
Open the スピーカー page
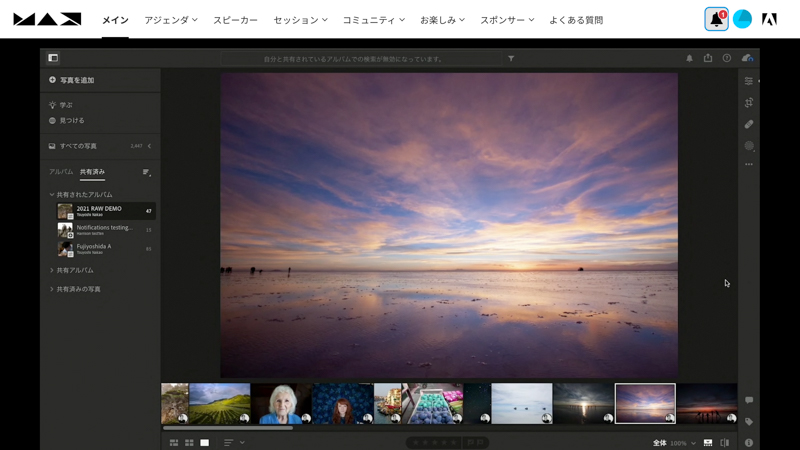coord(235,20)
